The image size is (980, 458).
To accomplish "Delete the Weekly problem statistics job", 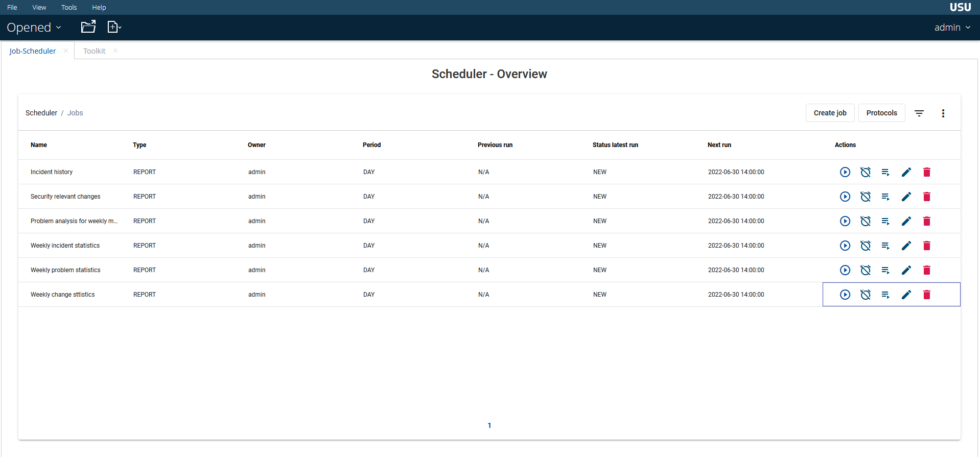I will coord(927,270).
